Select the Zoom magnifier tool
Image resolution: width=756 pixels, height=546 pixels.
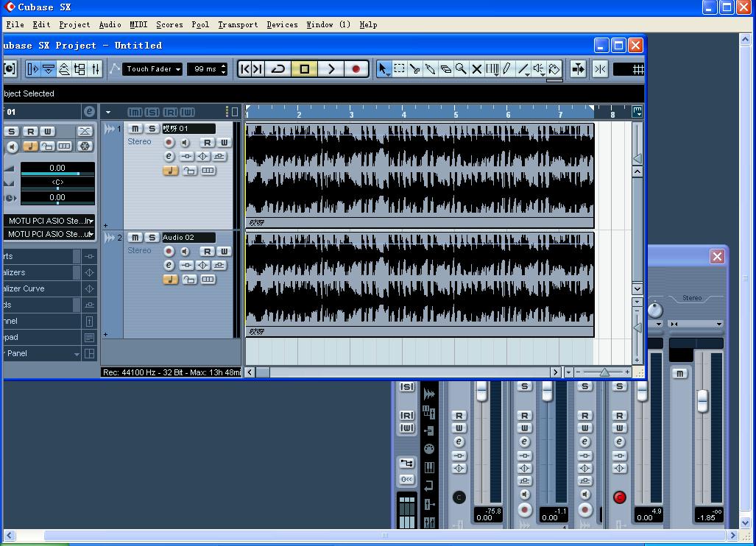click(x=461, y=69)
